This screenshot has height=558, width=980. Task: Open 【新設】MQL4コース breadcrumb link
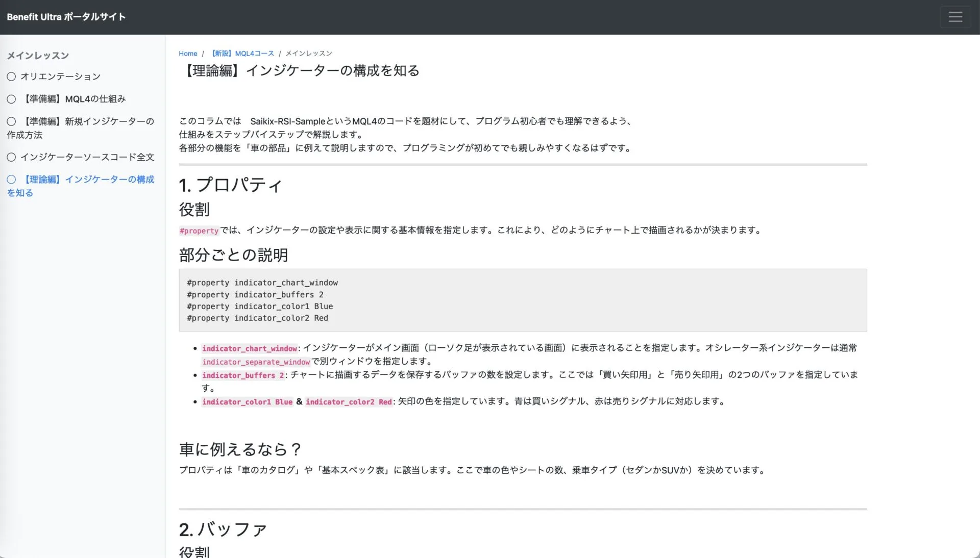click(242, 54)
